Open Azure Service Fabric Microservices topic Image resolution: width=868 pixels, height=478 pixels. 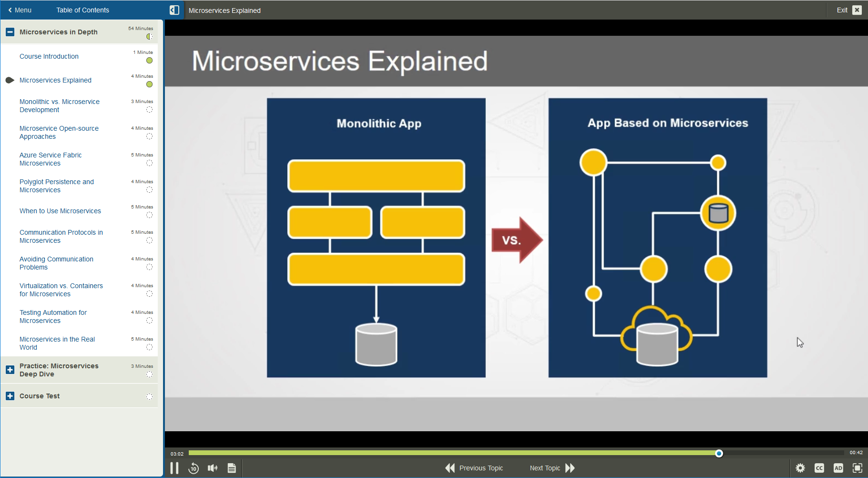51,159
